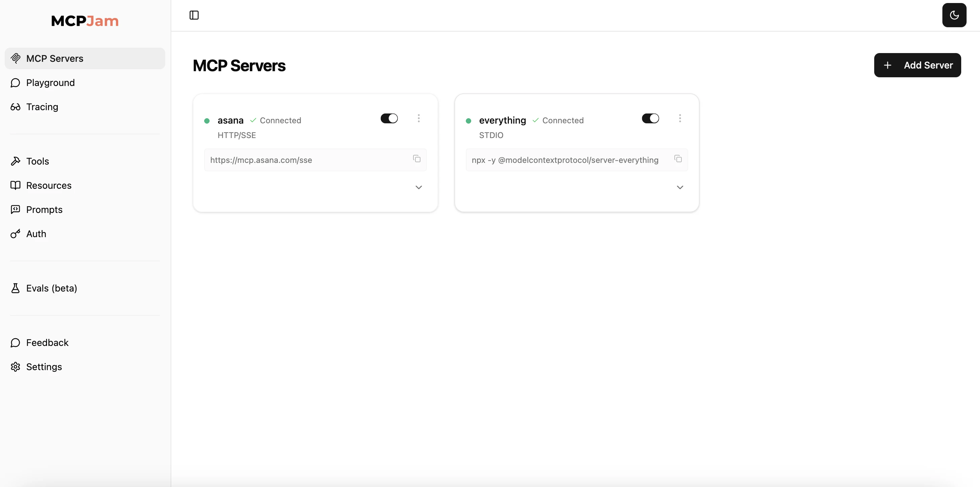Open the Prompts page
The height and width of the screenshot is (487, 980).
[44, 210]
